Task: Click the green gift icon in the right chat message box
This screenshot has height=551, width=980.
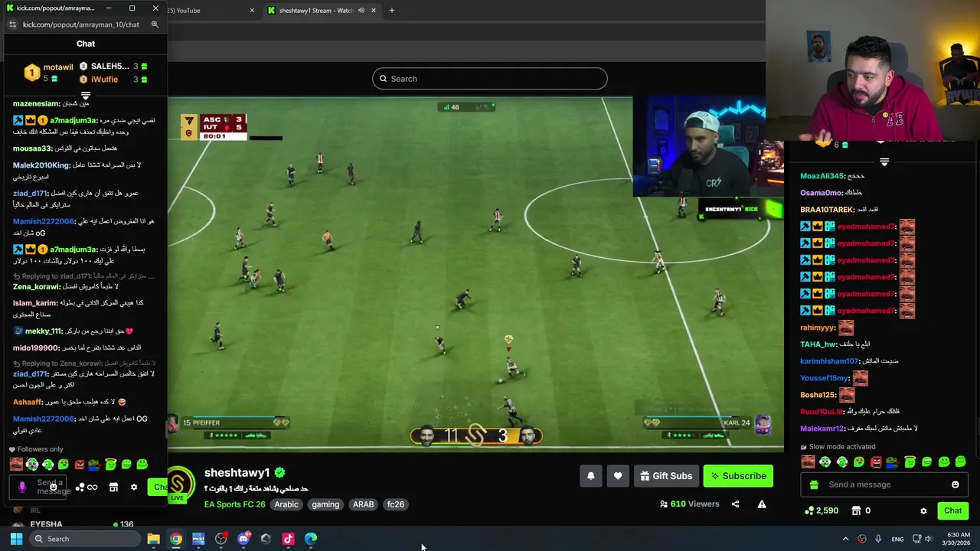Action: pos(814,484)
